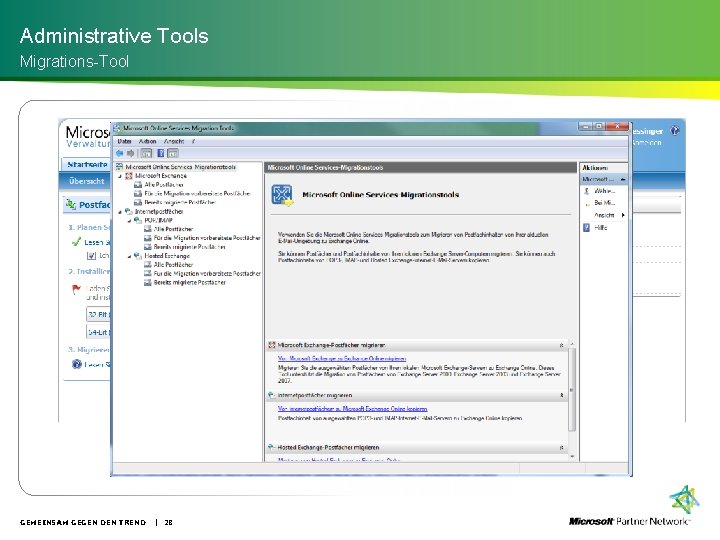Select 'Für die Migration vorbereitete Postfächer' under Microsoft Exchange
720x540 pixels.
click(x=197, y=194)
